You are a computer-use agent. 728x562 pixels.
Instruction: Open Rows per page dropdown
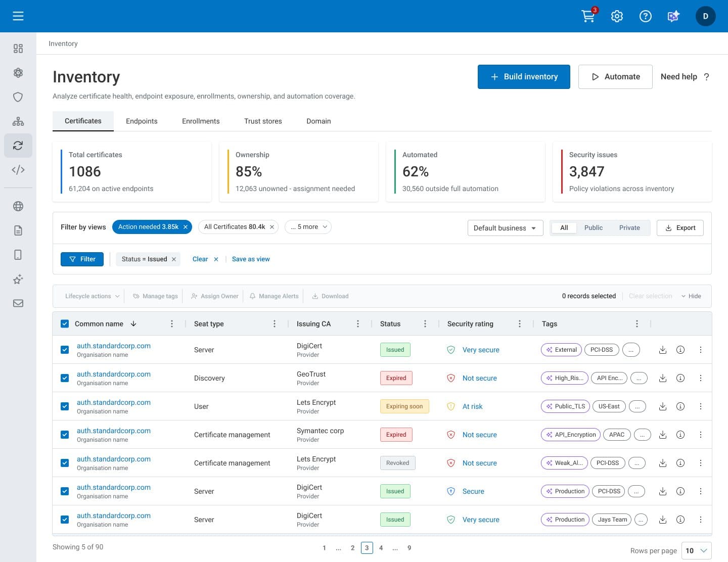point(697,550)
